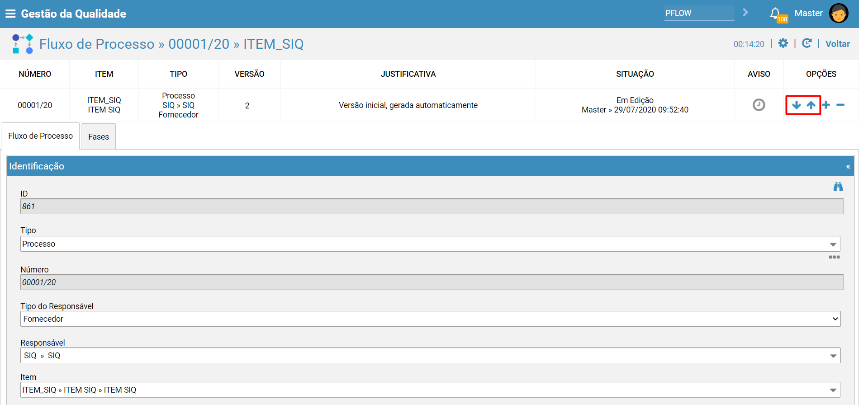Open the Tipo do Responsável dropdown

pyautogui.click(x=430, y=319)
